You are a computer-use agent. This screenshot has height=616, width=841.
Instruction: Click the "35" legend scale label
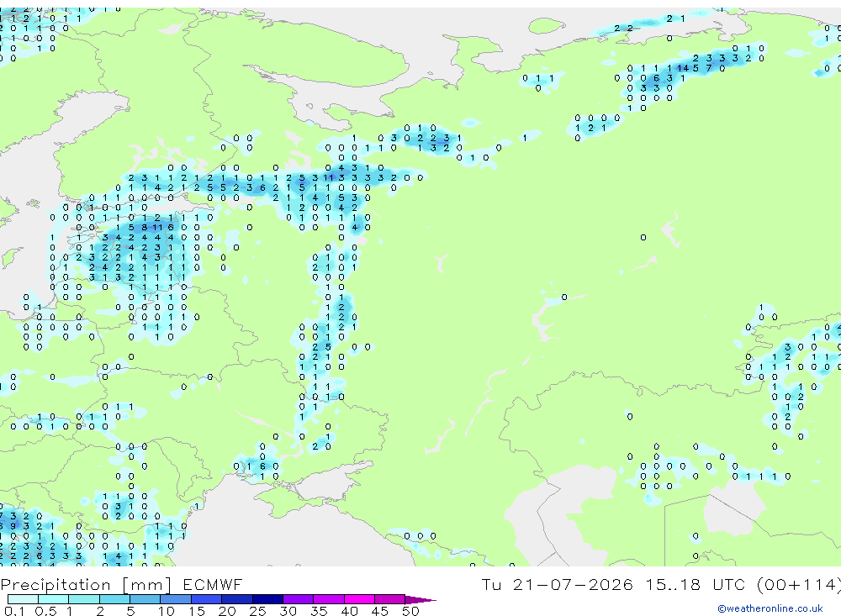click(319, 611)
